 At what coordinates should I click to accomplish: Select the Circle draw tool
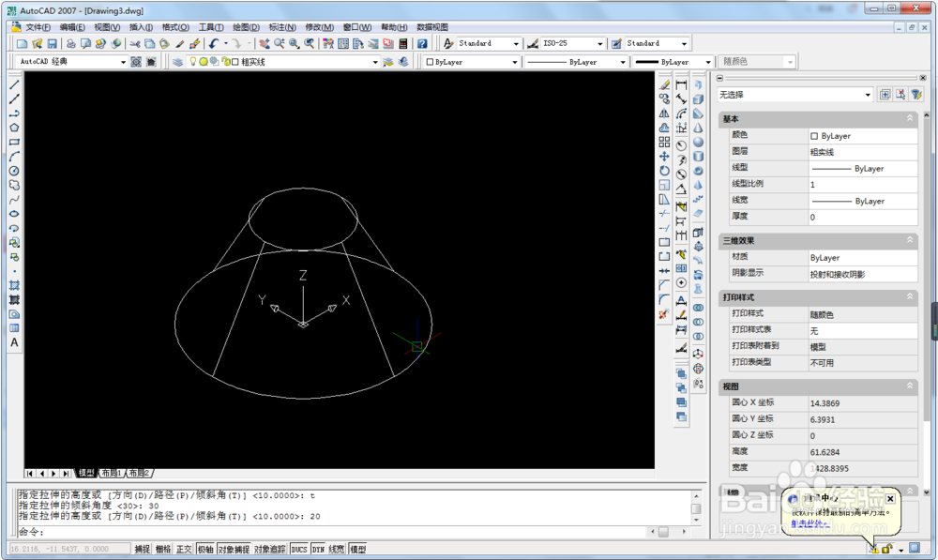click(14, 171)
